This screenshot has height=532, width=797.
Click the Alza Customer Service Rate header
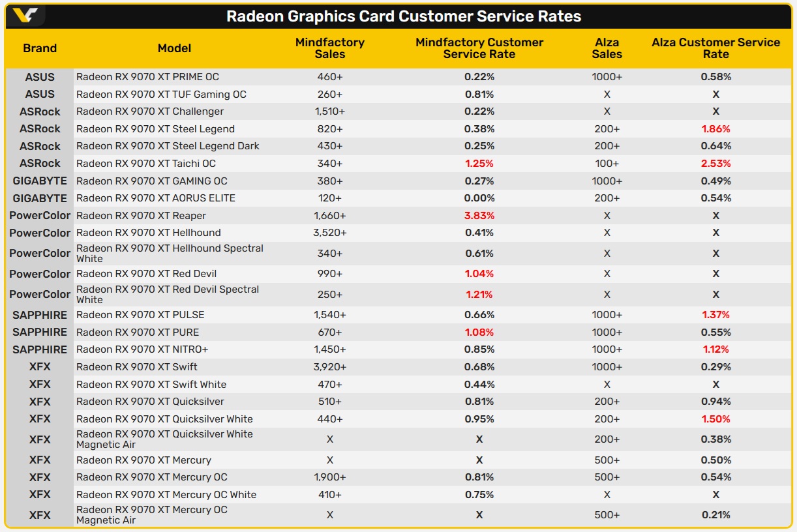click(x=715, y=48)
